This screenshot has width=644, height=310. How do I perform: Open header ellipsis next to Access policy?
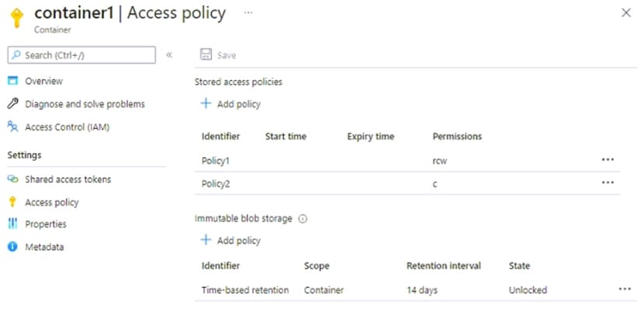tap(248, 12)
